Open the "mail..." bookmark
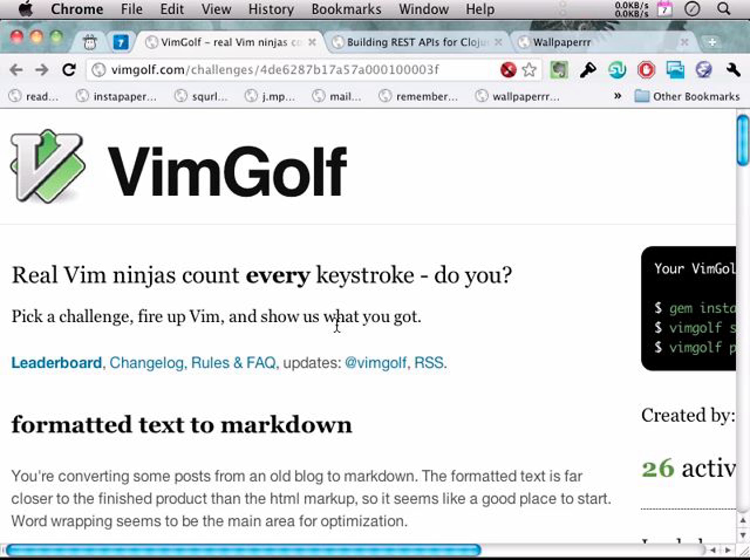The image size is (750, 560). (336, 97)
